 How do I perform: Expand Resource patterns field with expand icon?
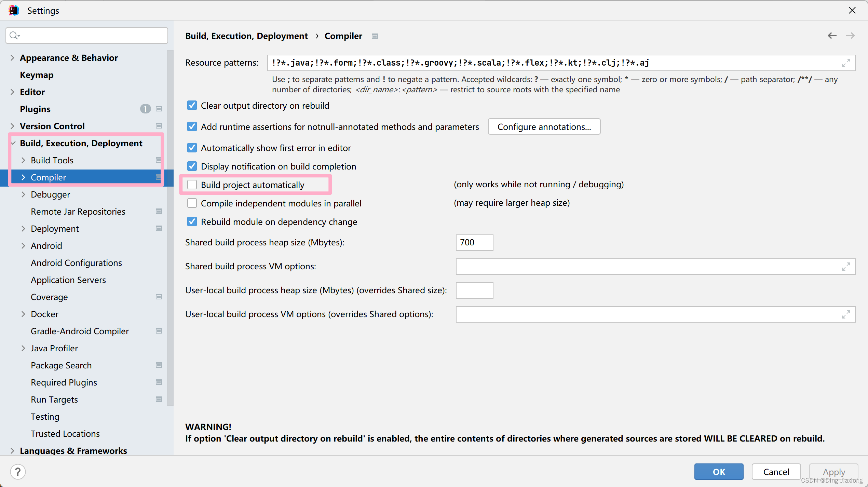coord(846,63)
